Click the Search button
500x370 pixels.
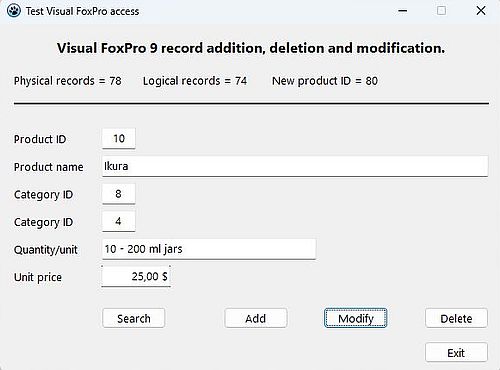134,318
